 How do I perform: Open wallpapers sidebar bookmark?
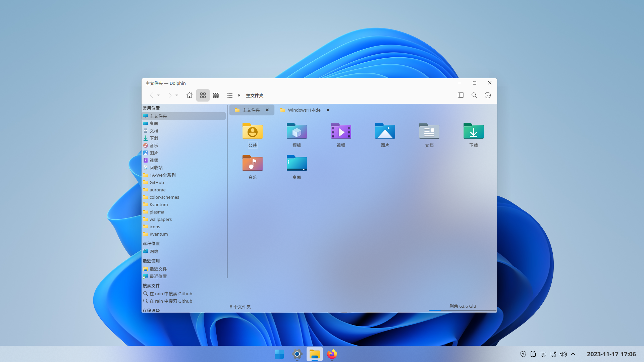(184, 219)
